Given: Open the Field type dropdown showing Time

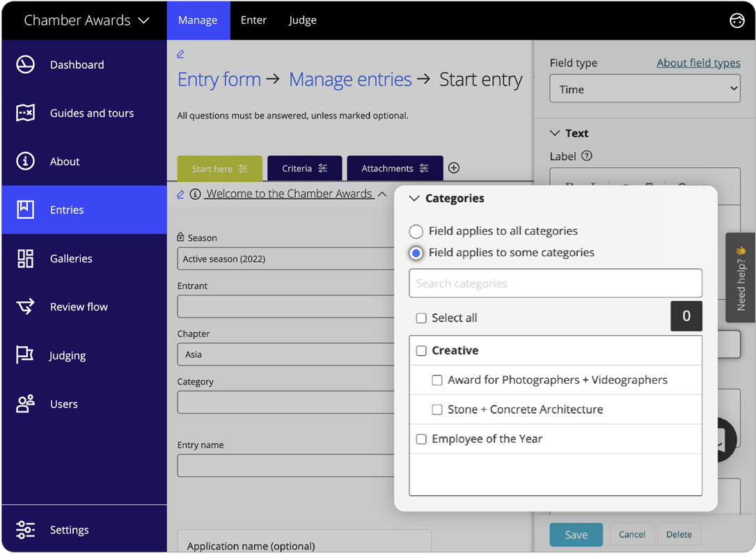Looking at the screenshot, I should point(645,88).
